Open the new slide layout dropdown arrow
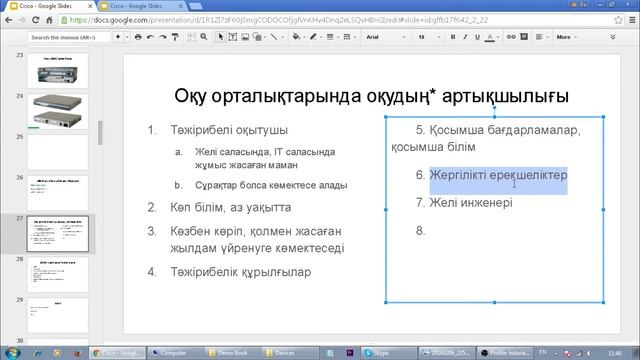The image size is (640, 360). click(x=127, y=37)
